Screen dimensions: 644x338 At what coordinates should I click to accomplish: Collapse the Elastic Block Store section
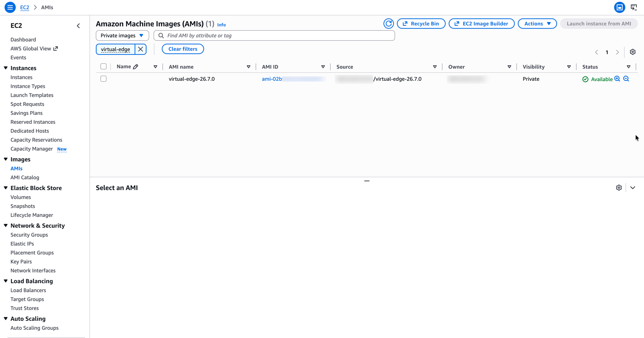6,188
